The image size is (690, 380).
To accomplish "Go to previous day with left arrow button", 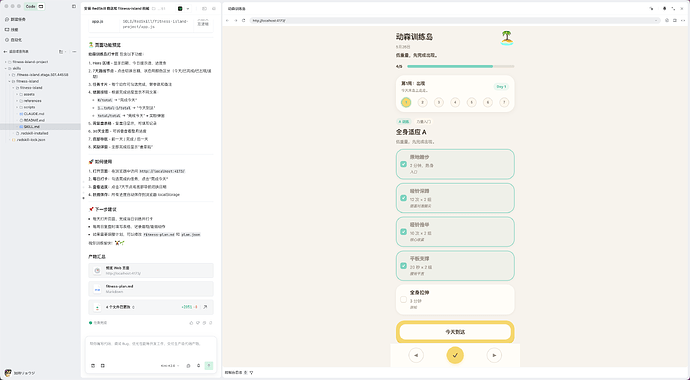I will point(416,355).
